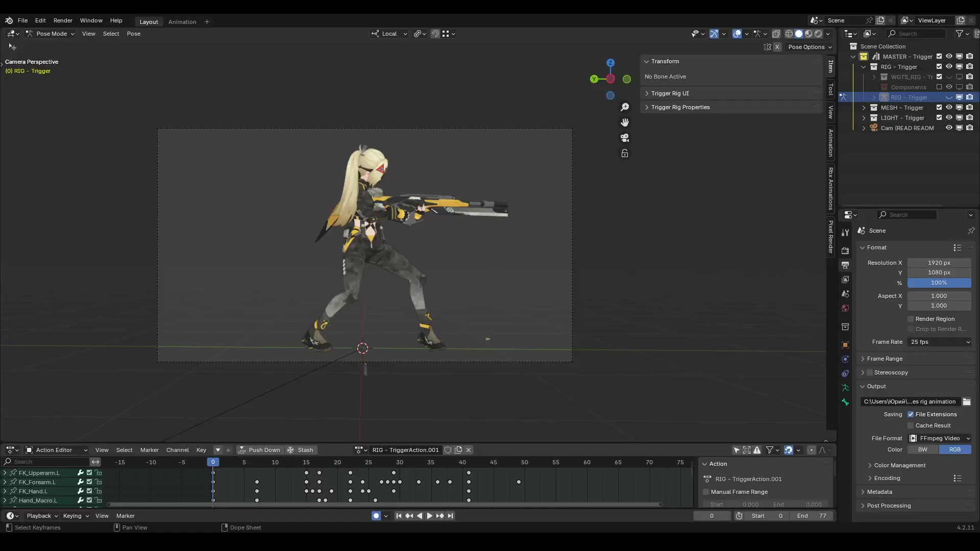Click the Stash button
The image size is (980, 551).
pyautogui.click(x=301, y=450)
